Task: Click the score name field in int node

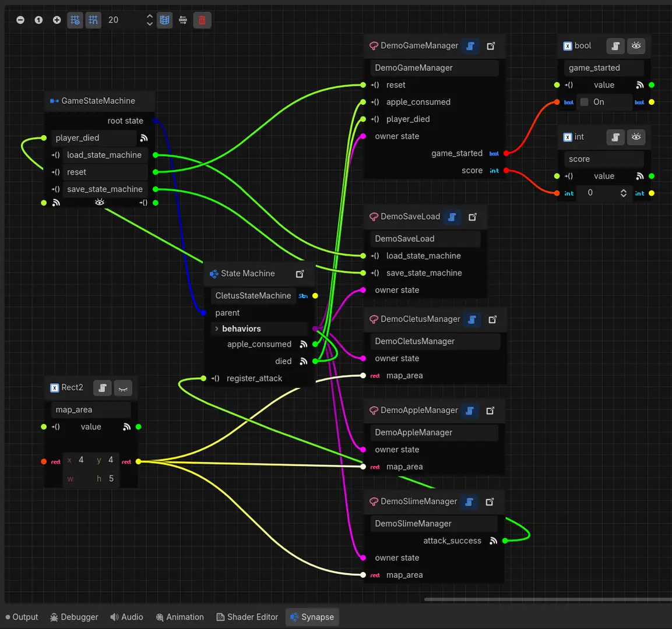Action: (604, 159)
